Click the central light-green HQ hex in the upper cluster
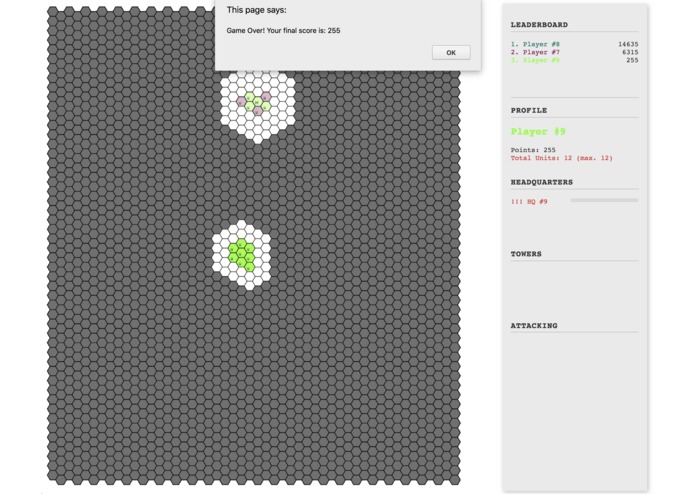This screenshot has width=695, height=494. (x=258, y=101)
